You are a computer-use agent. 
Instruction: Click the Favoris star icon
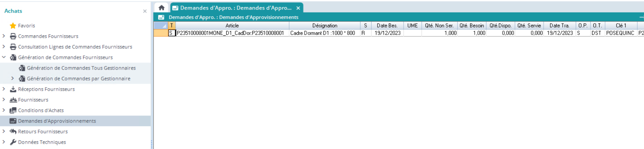pyautogui.click(x=13, y=25)
